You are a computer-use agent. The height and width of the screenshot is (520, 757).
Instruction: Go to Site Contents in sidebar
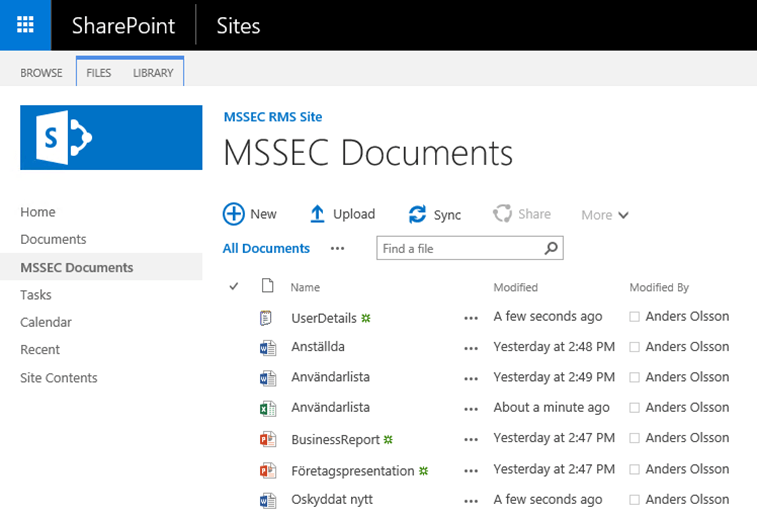59,378
